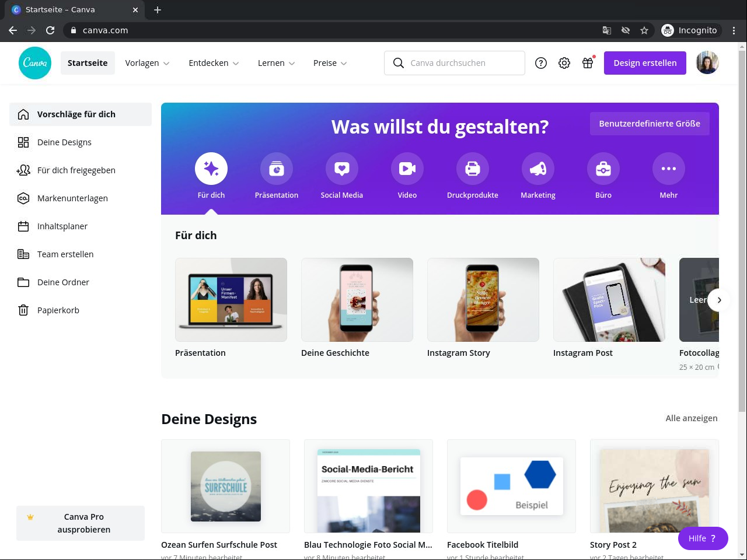Screen dimensions: 747x560
Task: Open the help question mark icon
Action: pos(541,63)
